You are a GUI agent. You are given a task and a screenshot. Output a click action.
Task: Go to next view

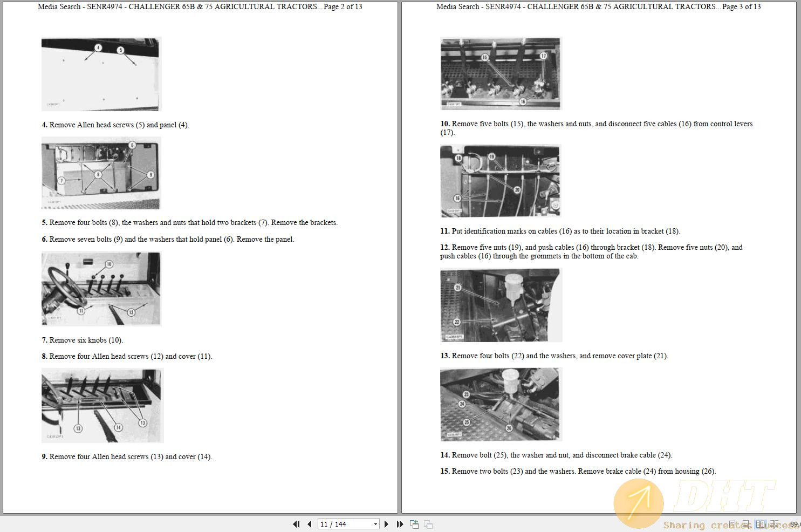(428, 524)
